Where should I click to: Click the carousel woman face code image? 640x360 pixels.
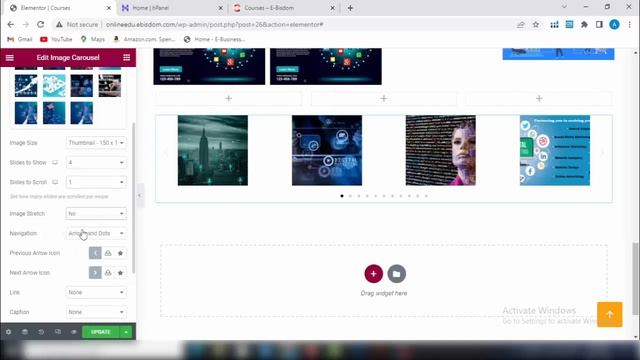click(x=440, y=150)
